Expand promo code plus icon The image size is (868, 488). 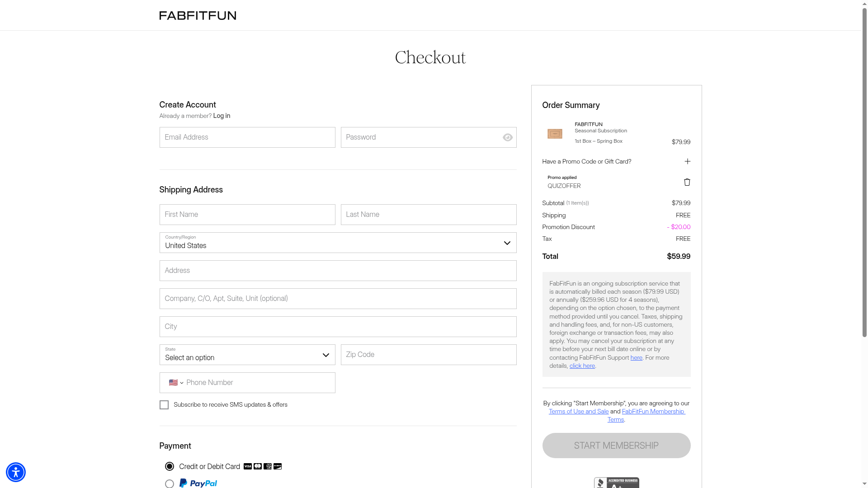tap(687, 161)
